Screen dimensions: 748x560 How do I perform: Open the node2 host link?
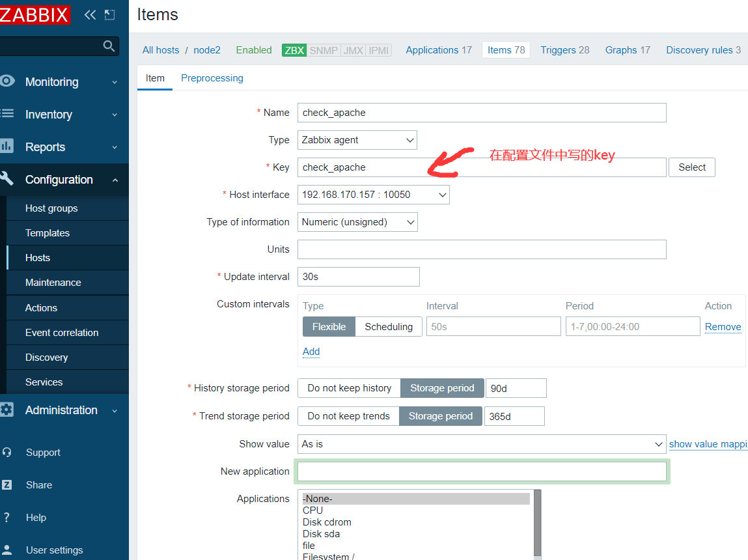pyautogui.click(x=207, y=50)
